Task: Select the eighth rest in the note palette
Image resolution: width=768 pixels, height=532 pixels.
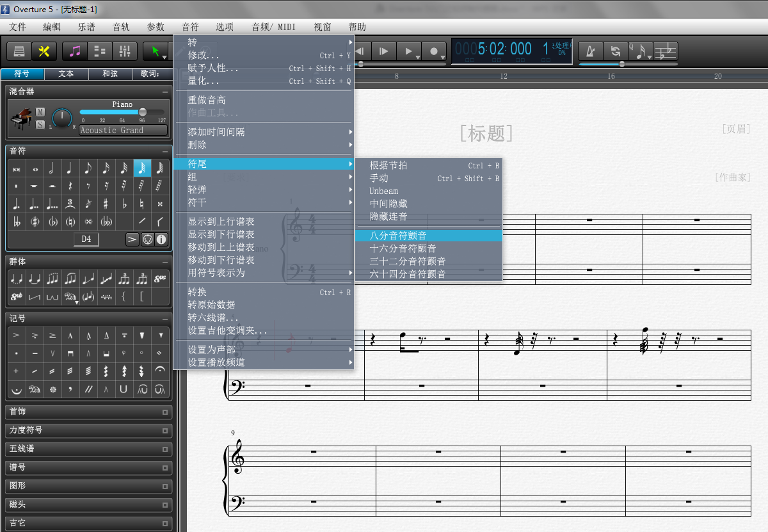Action: pos(88,186)
